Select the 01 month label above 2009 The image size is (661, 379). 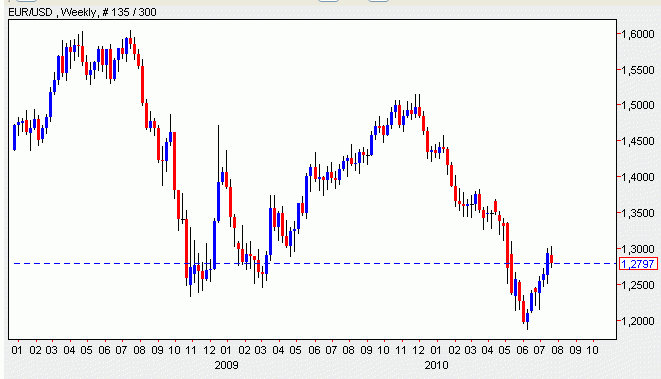tap(226, 350)
